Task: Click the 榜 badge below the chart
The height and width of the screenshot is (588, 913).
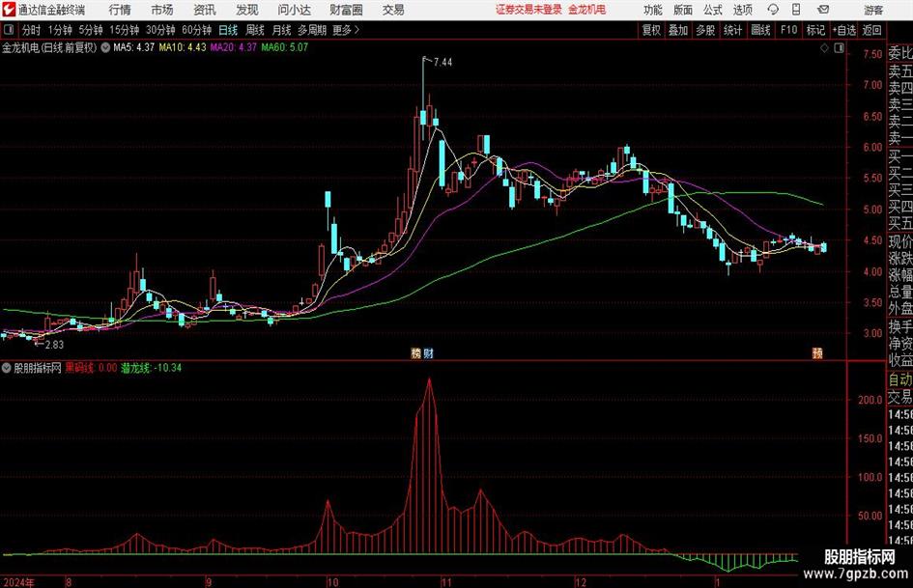Action: [x=416, y=352]
